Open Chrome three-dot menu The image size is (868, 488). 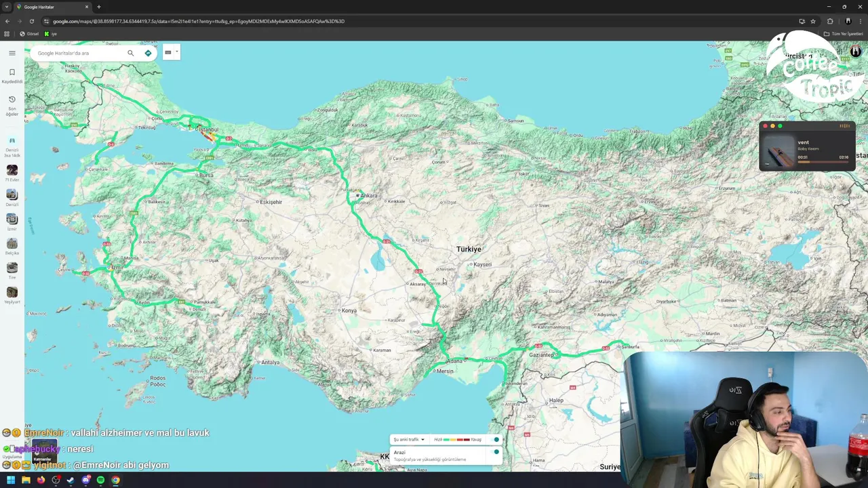(x=861, y=21)
